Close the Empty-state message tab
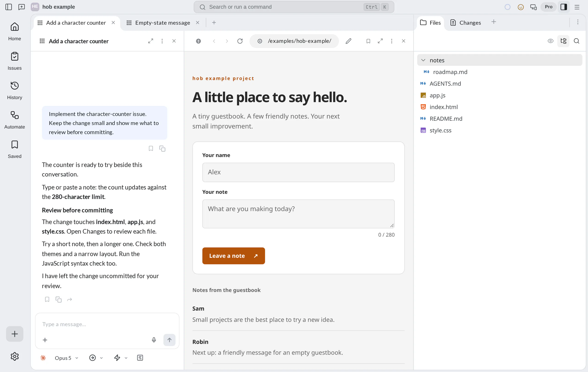Viewport: 588px width, 372px height. pyautogui.click(x=198, y=23)
